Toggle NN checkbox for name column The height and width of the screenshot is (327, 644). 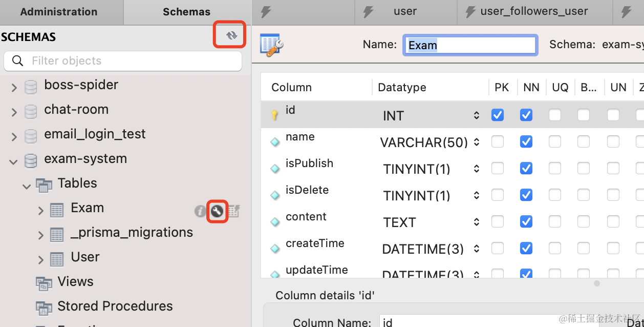click(x=526, y=141)
